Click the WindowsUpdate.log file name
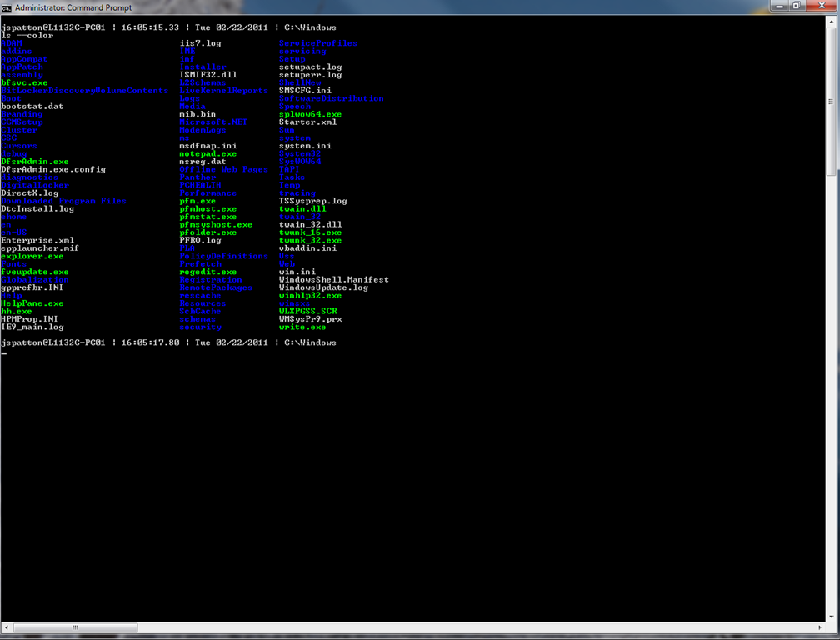This screenshot has height=640, width=840. pos(322,287)
